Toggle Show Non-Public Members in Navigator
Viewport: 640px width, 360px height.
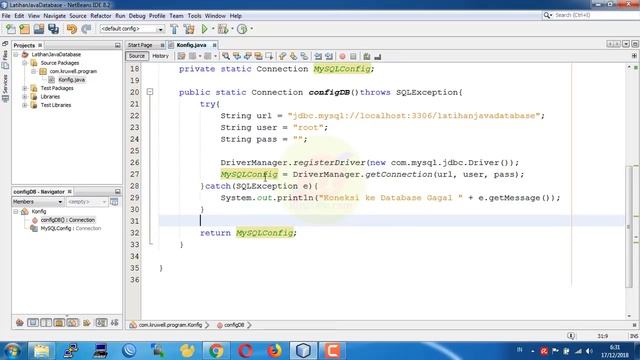[x=59, y=323]
